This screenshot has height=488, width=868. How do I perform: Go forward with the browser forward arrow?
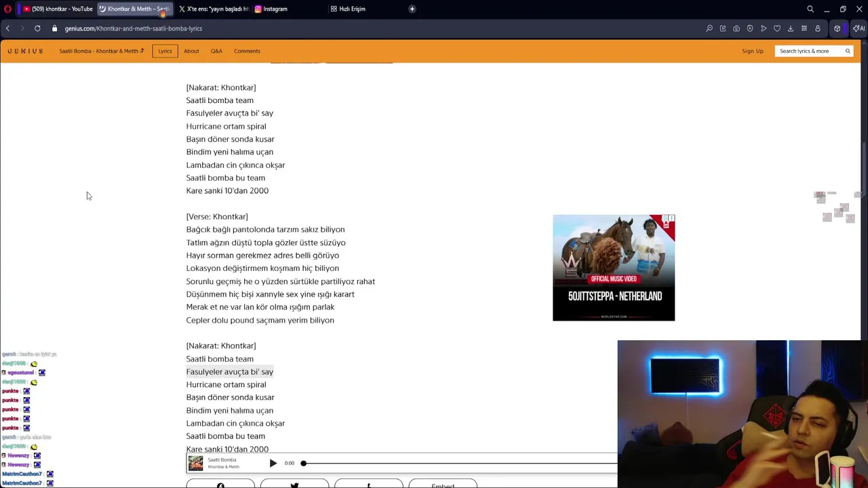point(22,28)
